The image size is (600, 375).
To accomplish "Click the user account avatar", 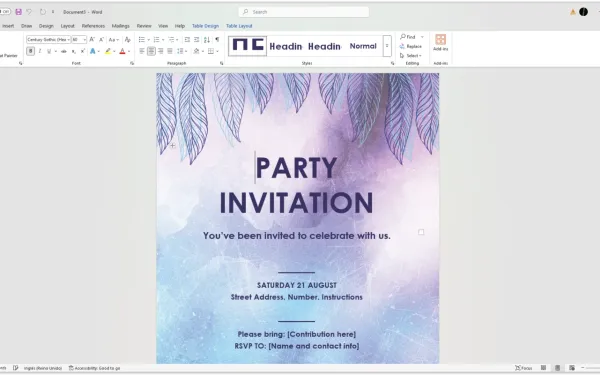I will click(583, 12).
